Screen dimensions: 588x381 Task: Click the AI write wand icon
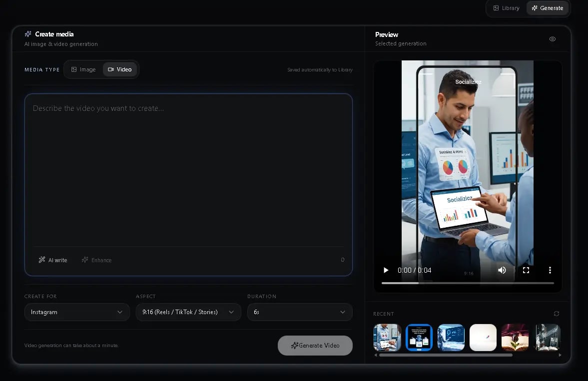coord(42,260)
